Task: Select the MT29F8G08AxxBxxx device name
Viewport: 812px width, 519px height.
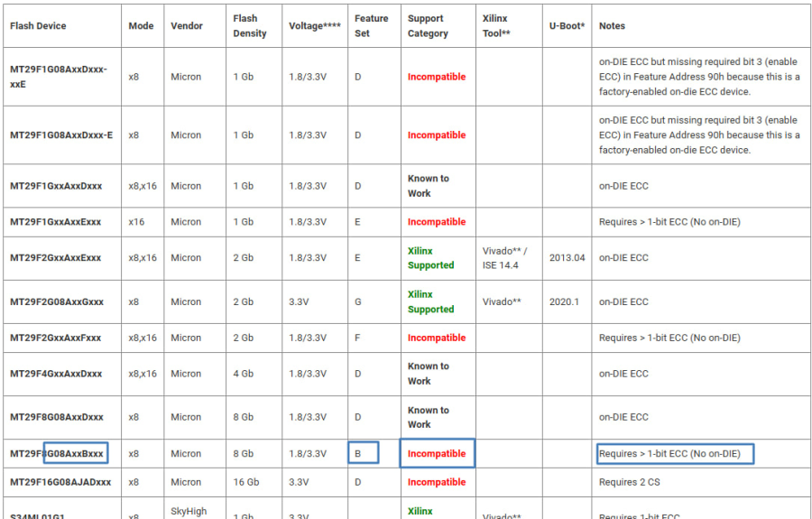Action: point(57,454)
